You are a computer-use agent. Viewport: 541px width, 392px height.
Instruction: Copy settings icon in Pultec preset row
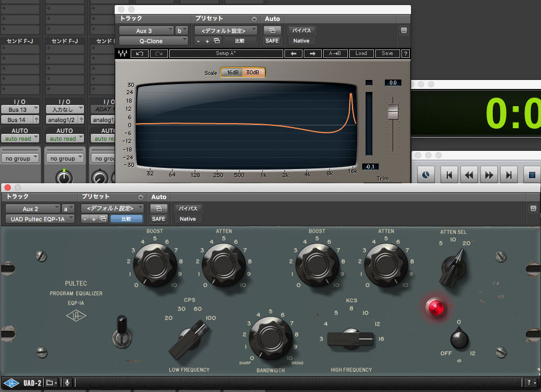[x=103, y=218]
